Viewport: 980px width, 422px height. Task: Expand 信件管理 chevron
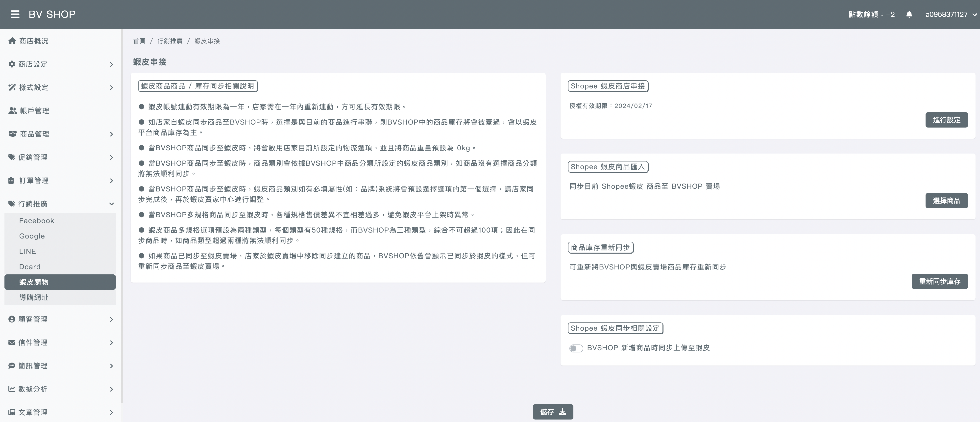point(111,343)
